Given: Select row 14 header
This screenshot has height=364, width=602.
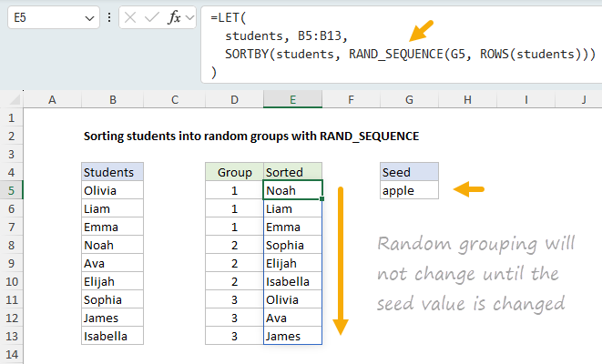Looking at the screenshot, I should click(x=12, y=354).
